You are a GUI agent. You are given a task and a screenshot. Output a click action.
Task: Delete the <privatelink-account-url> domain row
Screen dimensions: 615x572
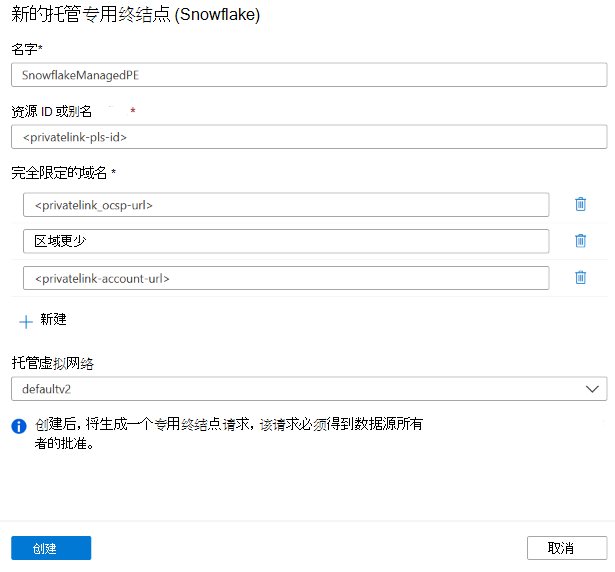pos(580,277)
